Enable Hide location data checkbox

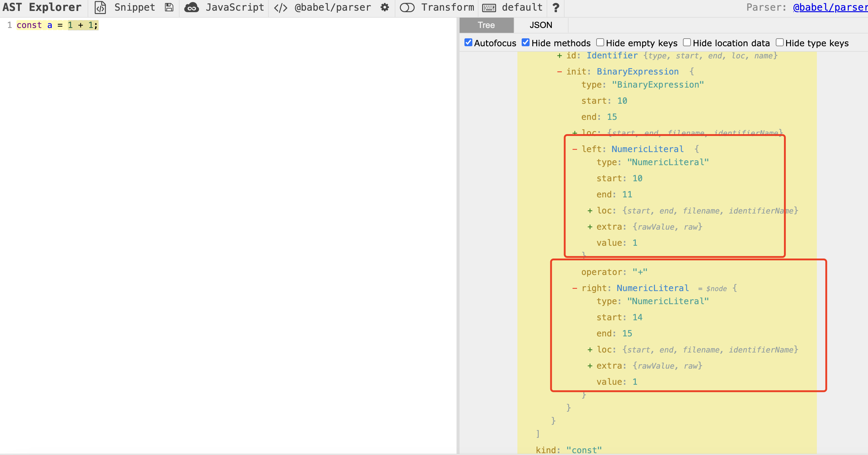[x=687, y=43]
